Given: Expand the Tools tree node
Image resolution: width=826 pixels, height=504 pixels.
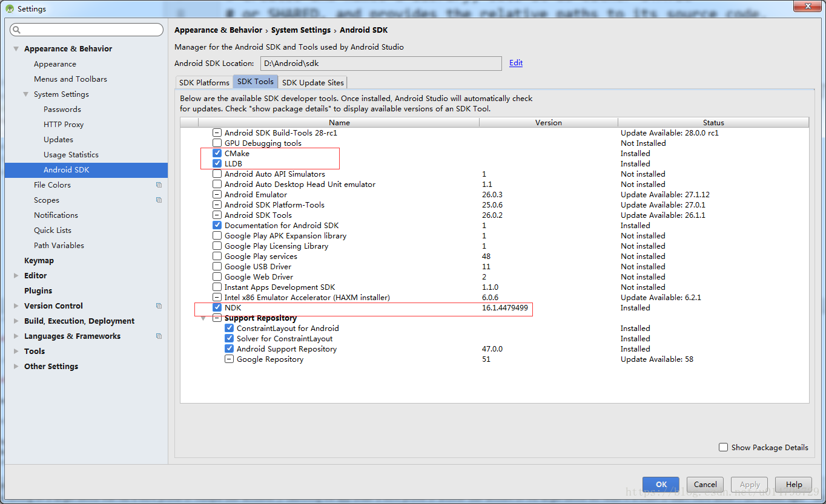Looking at the screenshot, I should point(16,352).
